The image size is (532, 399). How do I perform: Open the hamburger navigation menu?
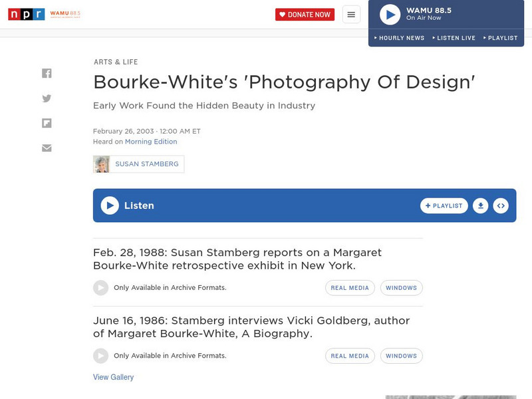pyautogui.click(x=350, y=14)
